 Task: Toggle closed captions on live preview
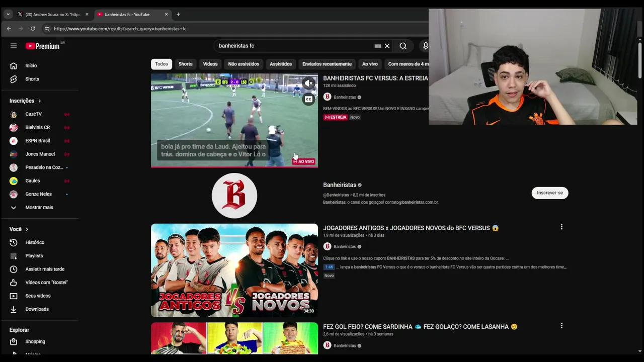click(308, 100)
